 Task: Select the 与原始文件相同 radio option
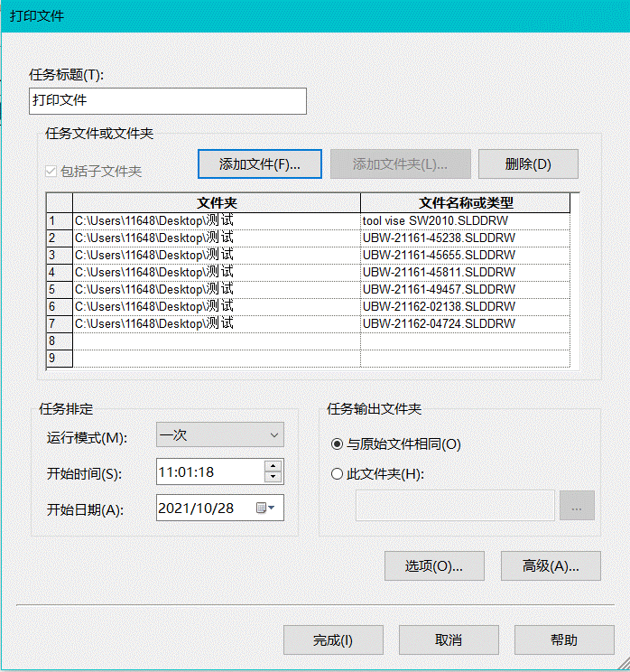[x=338, y=444]
